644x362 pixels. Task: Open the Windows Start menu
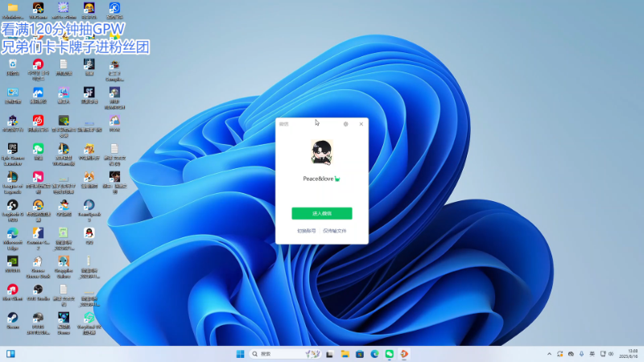(240, 354)
